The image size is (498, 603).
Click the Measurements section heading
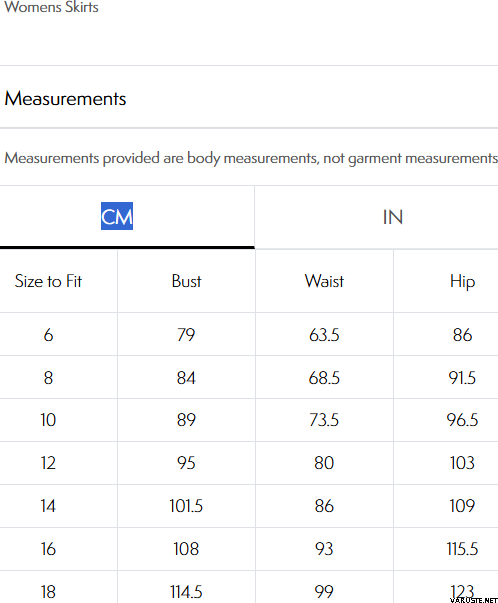point(65,98)
